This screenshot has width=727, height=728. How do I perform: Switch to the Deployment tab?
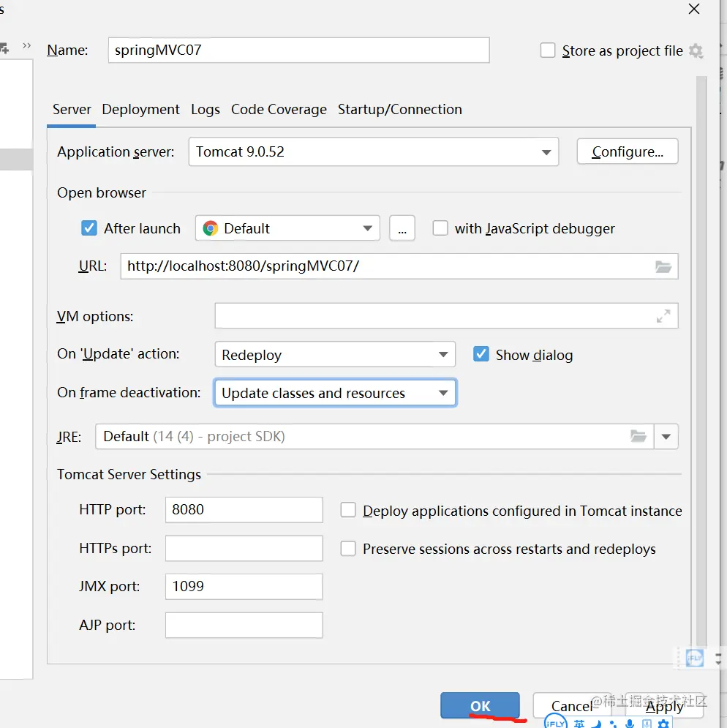coord(140,110)
